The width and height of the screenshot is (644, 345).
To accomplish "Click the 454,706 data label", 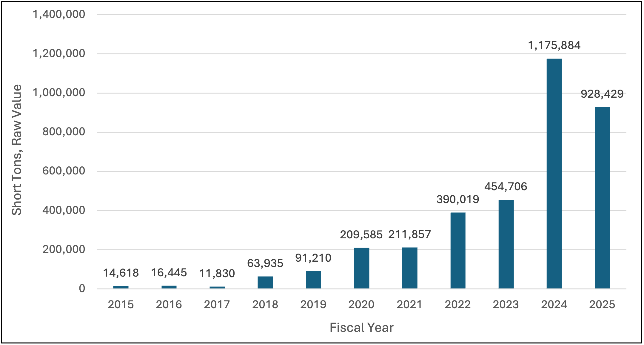I will tap(506, 187).
